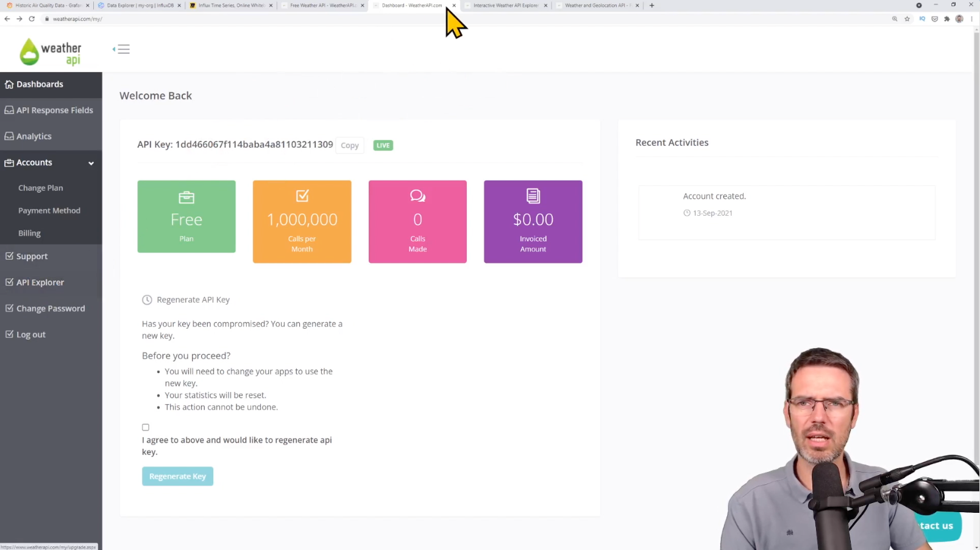
Task: Click the Free Plan card
Action: click(186, 216)
